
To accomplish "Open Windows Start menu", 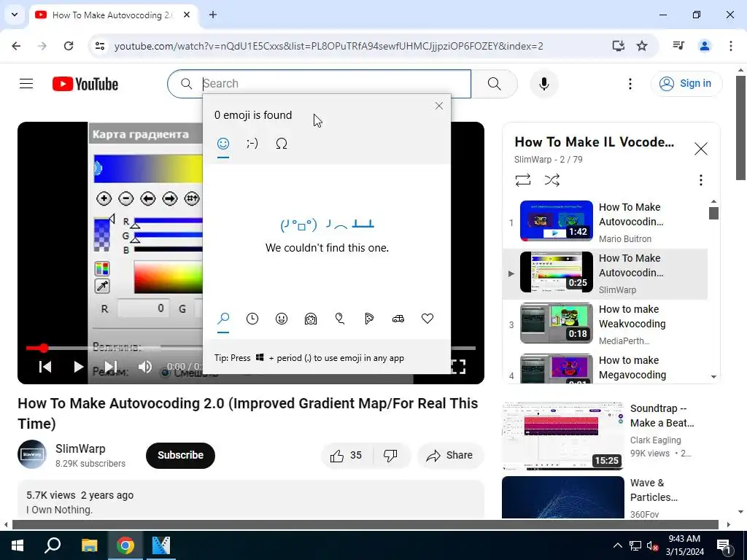I will [x=18, y=545].
